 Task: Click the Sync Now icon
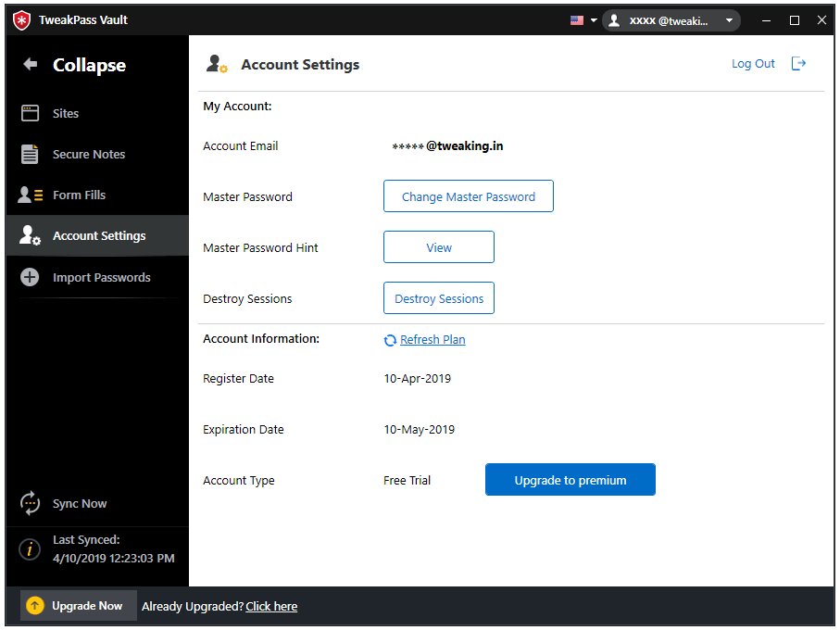click(31, 503)
